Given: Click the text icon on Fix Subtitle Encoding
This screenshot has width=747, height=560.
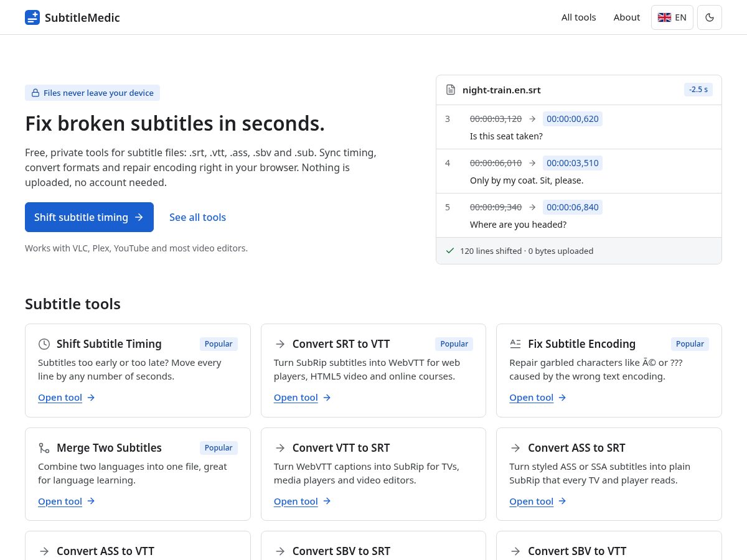Looking at the screenshot, I should point(515,344).
